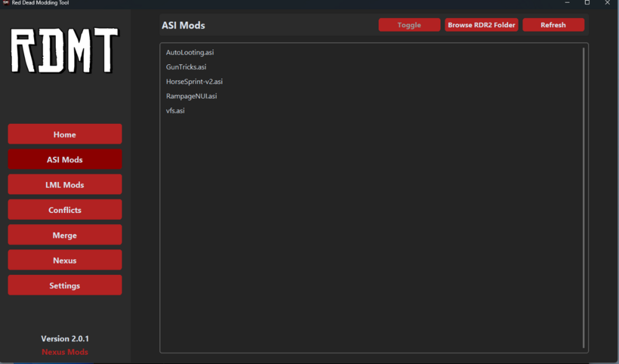Refresh the ASI mods list
The height and width of the screenshot is (364, 619).
553,25
